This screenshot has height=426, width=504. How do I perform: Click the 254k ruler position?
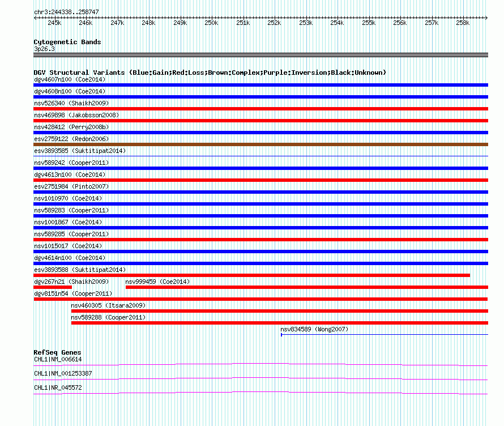tap(337, 23)
